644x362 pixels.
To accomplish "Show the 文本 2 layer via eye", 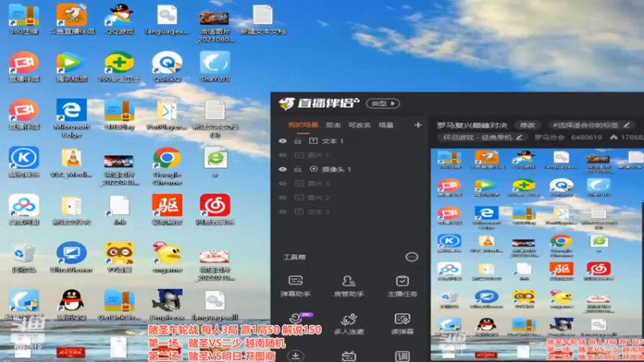I will click(283, 212).
